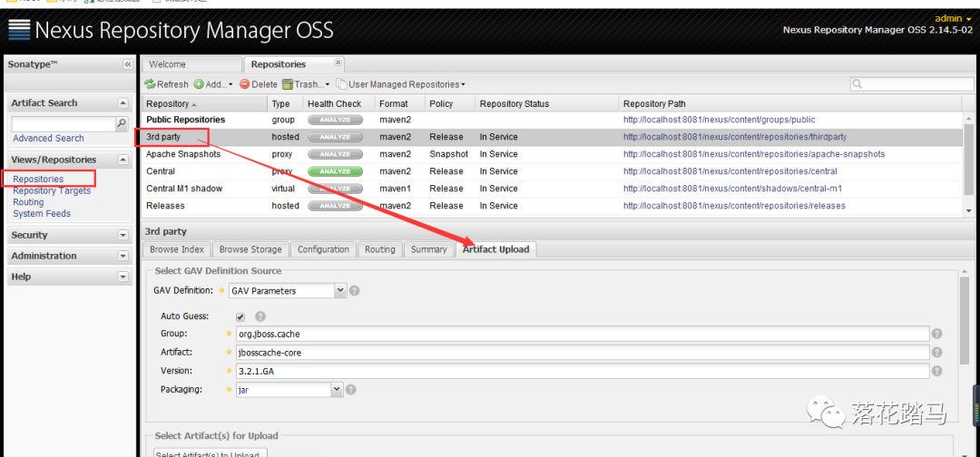Screen dimensions: 980x457
Task: Open User Managed Repositories dropdown
Action: (x=401, y=84)
